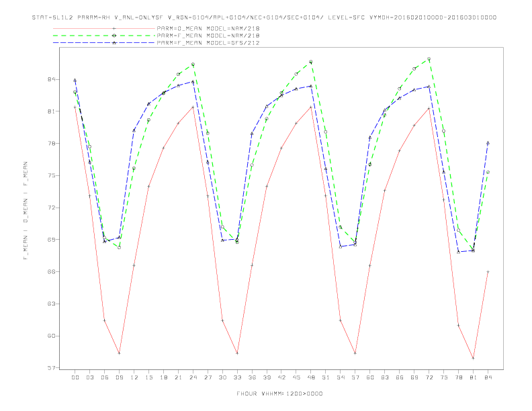Click x-axis forecast hour label 15

click(148, 377)
